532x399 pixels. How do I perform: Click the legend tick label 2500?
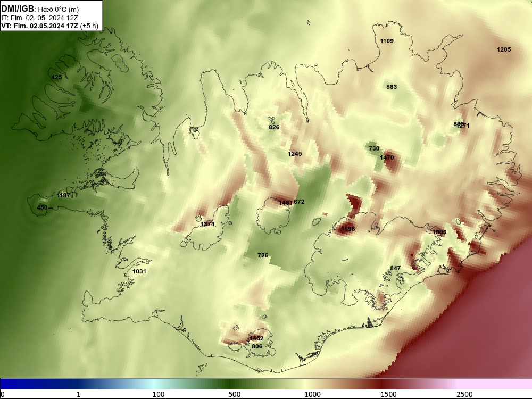464,394
